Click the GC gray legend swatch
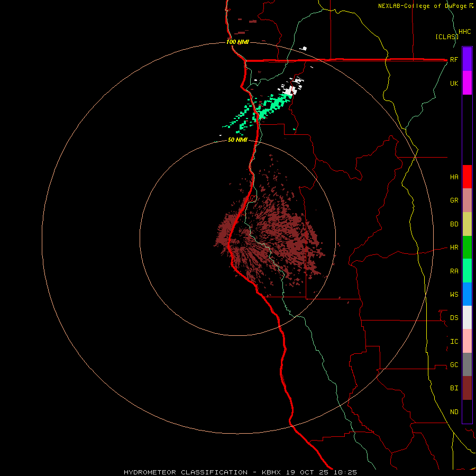 click(467, 364)
